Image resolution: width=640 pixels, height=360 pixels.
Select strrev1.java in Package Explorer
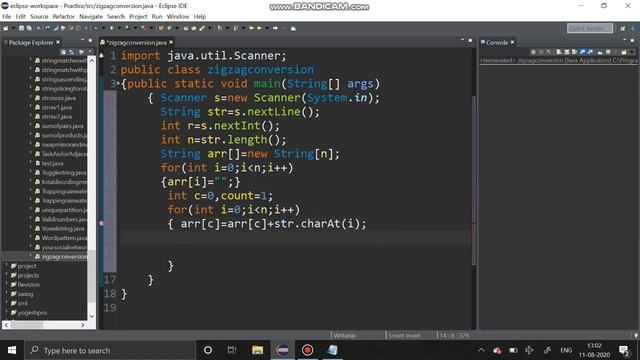click(x=57, y=107)
